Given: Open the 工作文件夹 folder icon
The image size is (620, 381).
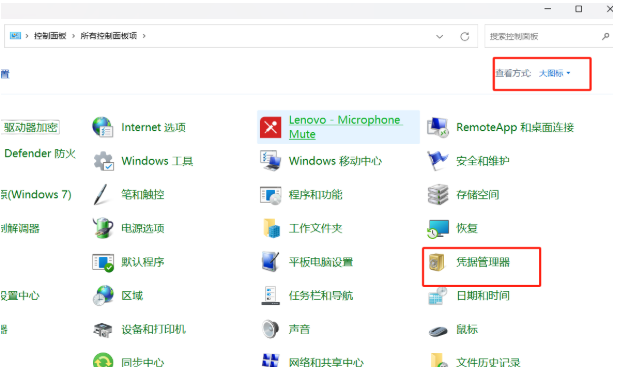Looking at the screenshot, I should coord(272,228).
